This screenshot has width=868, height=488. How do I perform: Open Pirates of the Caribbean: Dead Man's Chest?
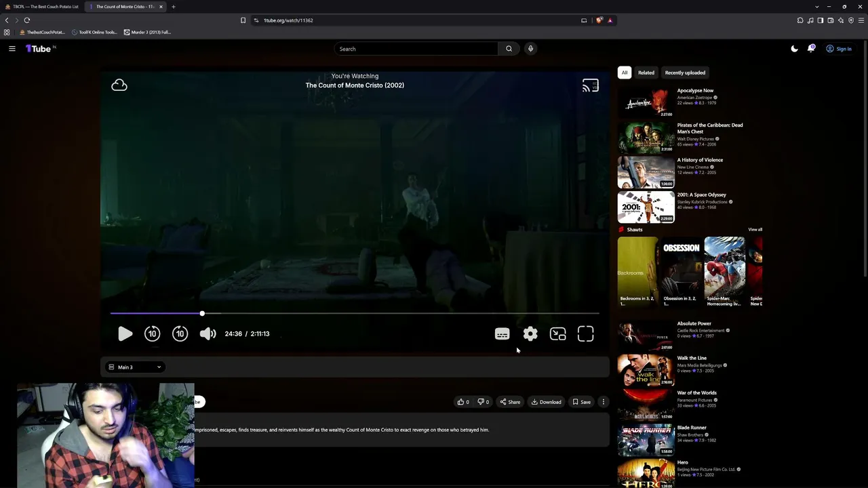click(710, 128)
